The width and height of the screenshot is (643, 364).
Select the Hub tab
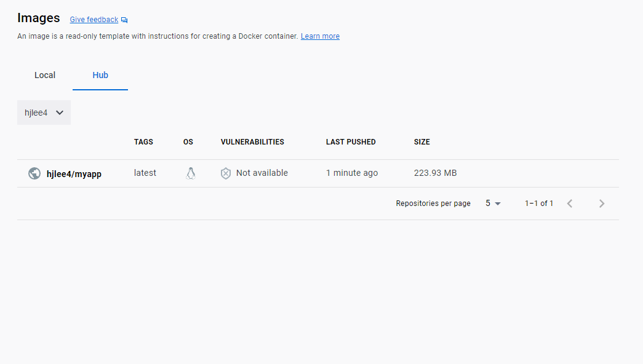pyautogui.click(x=100, y=75)
